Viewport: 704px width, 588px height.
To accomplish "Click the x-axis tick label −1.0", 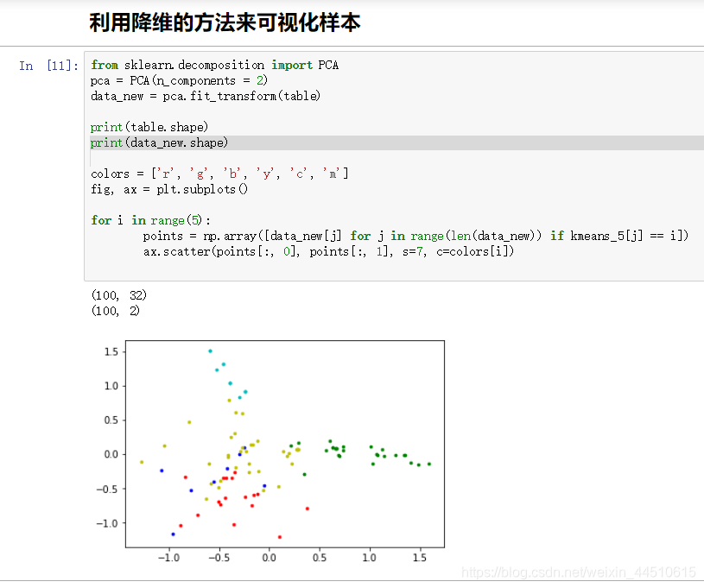I will pyautogui.click(x=168, y=558).
